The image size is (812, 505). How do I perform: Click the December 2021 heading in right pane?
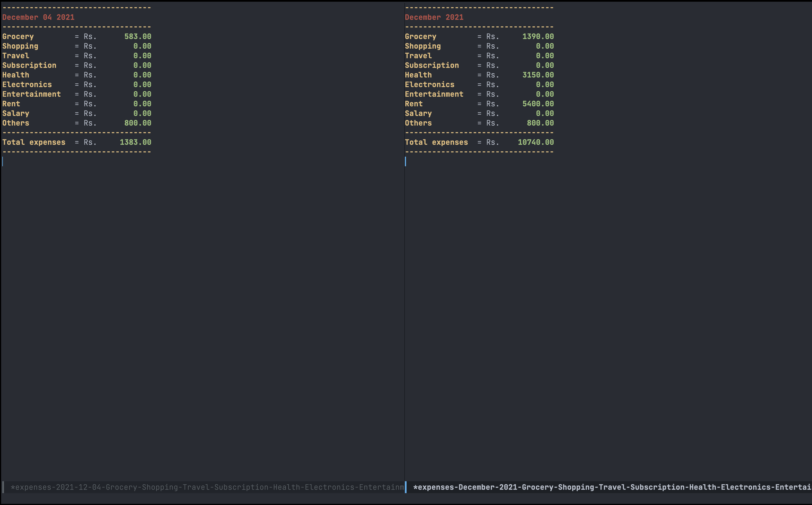tap(434, 17)
